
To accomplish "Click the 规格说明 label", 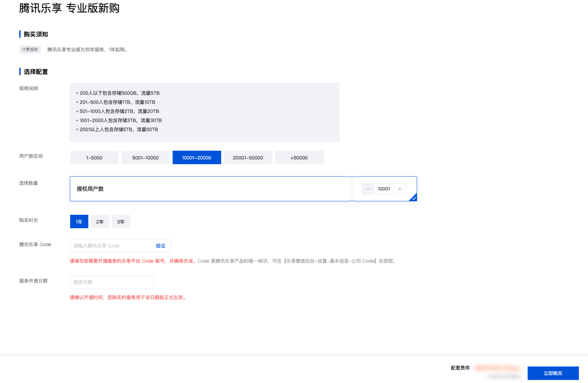I will coord(29,88).
